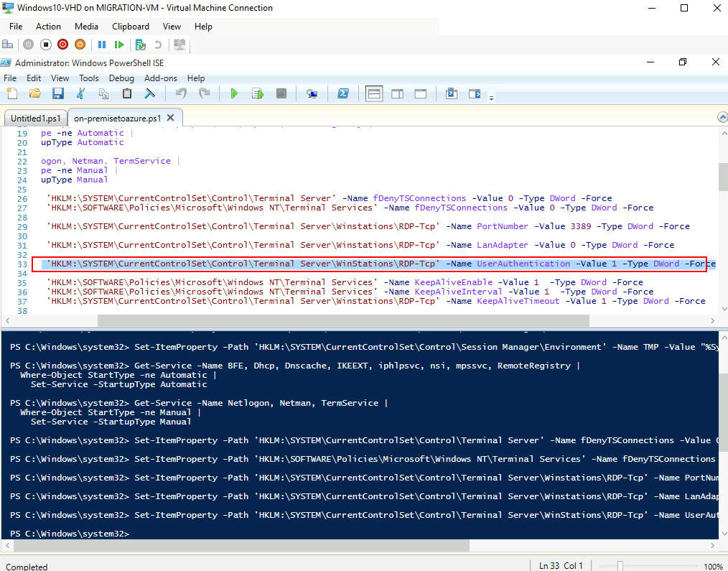Select the on-premisetoazure.ps1 tab
The width and height of the screenshot is (728, 571).
(x=118, y=118)
